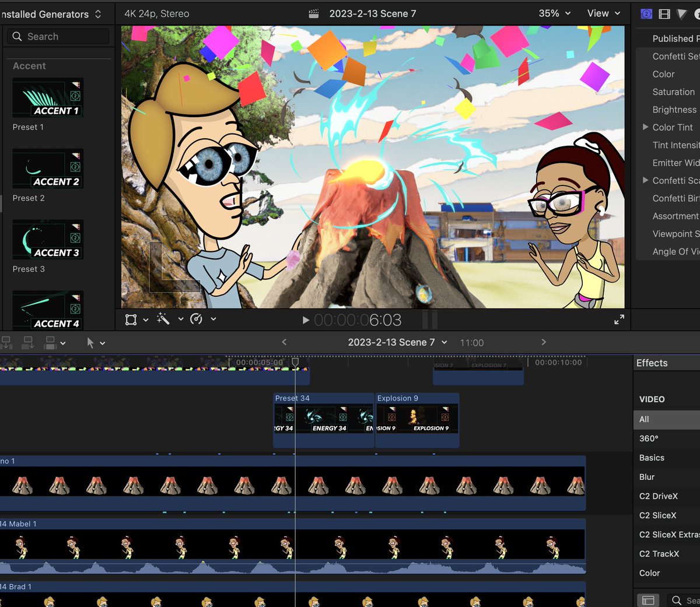Select the Blur category in the Effects panel
Screen dimensions: 700x607
pyautogui.click(x=647, y=476)
